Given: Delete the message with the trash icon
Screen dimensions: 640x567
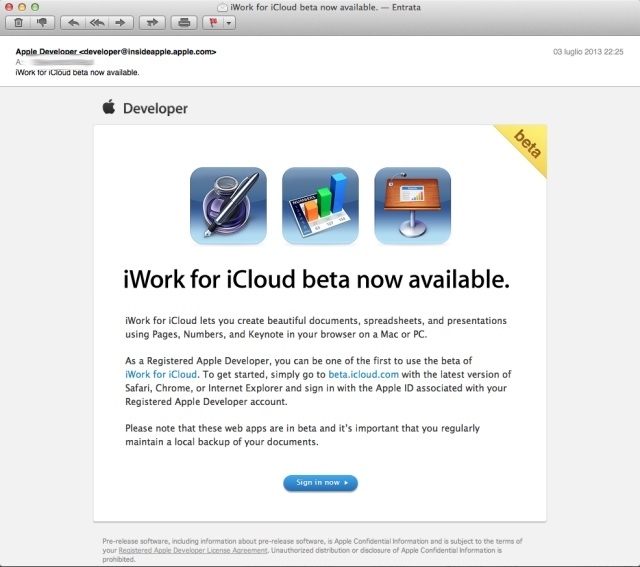Looking at the screenshot, I should tap(18, 22).
